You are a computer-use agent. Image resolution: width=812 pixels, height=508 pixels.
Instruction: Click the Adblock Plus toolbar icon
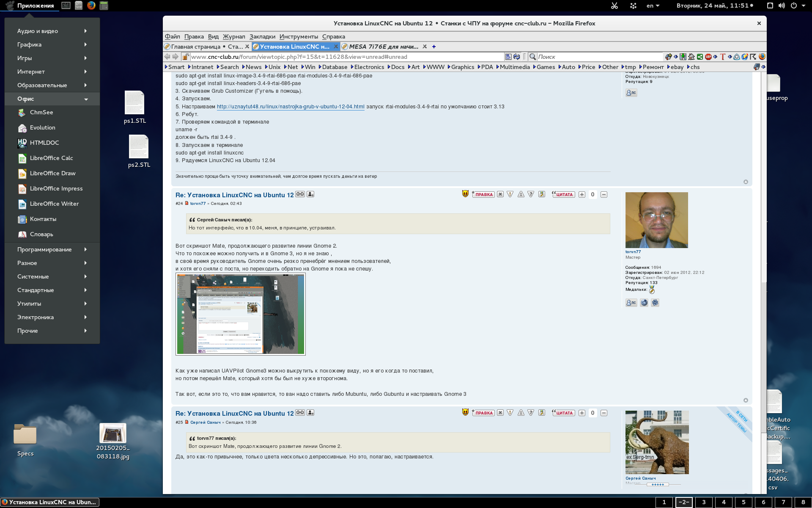[708, 57]
